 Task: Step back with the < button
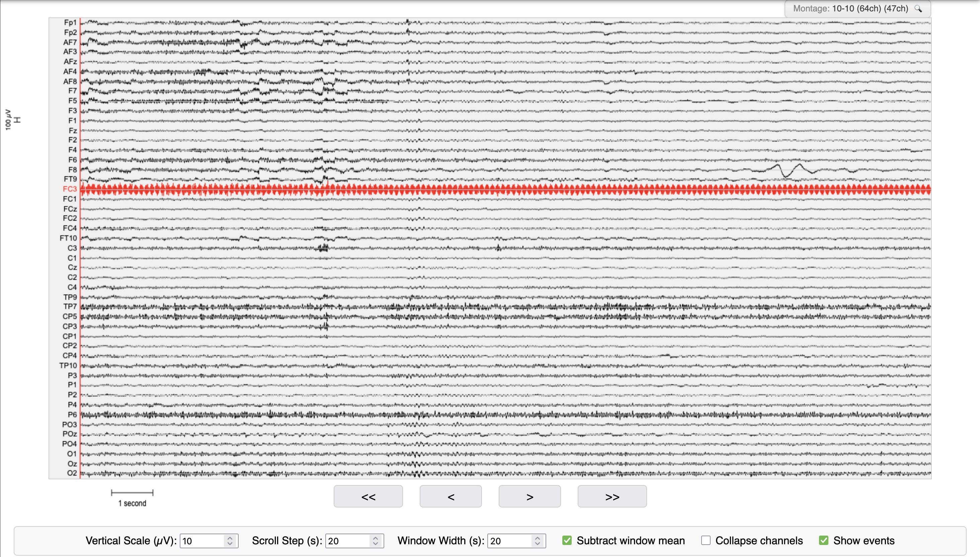point(451,496)
